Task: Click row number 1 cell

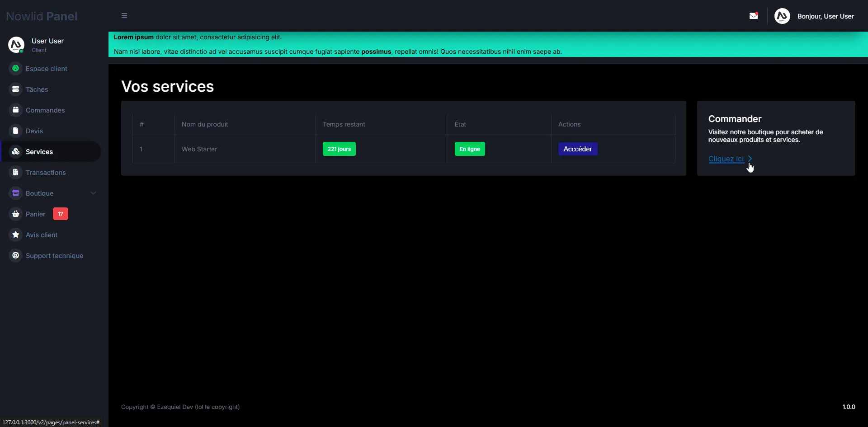Action: pos(141,149)
